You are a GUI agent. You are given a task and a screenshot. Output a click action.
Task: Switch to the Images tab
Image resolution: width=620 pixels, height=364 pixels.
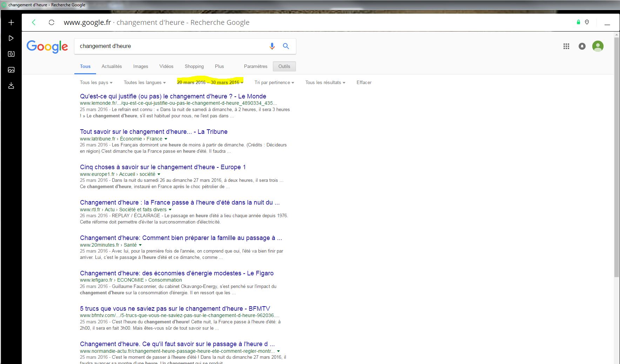(141, 67)
